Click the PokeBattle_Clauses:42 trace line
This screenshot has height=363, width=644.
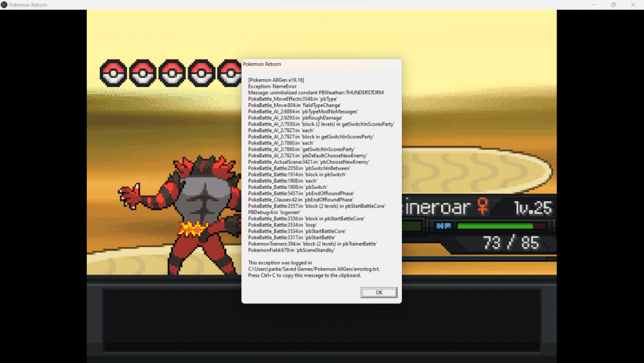(x=301, y=199)
